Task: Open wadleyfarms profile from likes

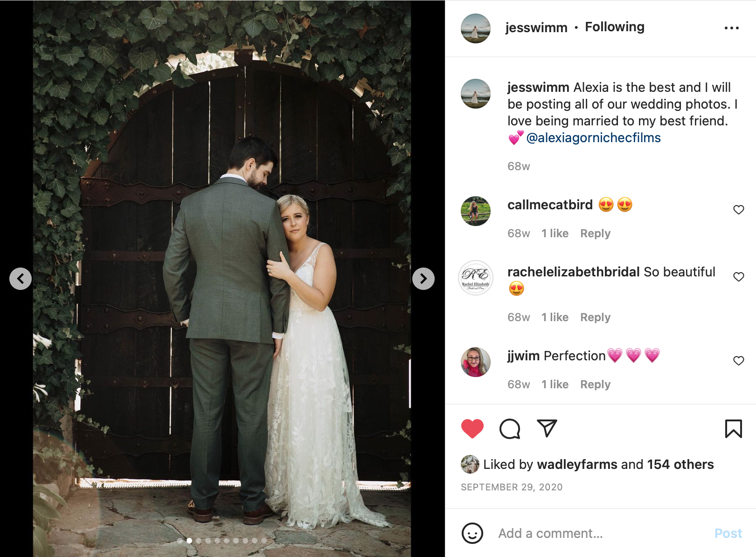Action: pos(577,464)
